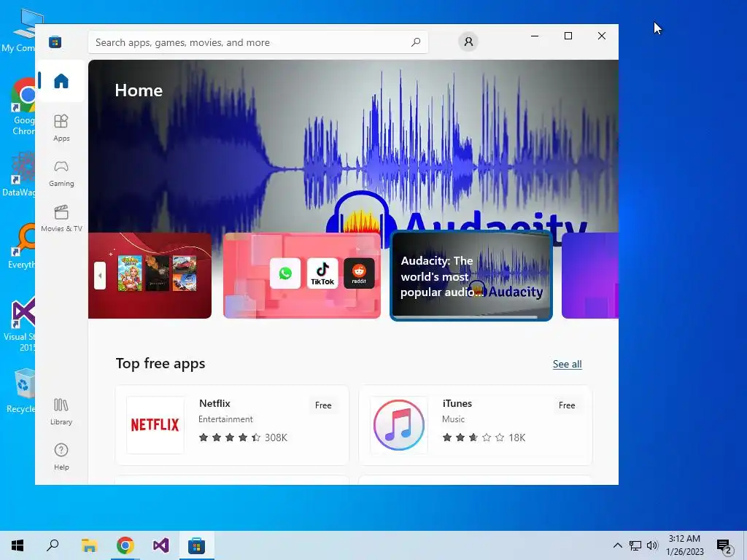This screenshot has height=560, width=747.
Task: Select the My Computer desktop icon
Action: coord(19,31)
